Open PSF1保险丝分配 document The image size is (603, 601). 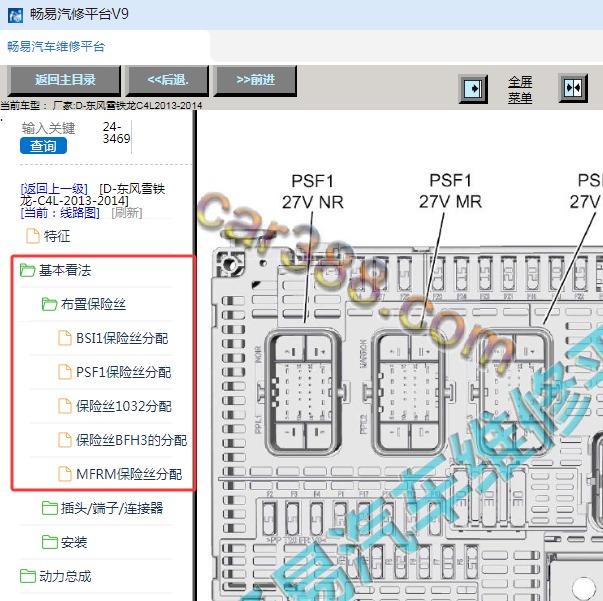pos(123,372)
